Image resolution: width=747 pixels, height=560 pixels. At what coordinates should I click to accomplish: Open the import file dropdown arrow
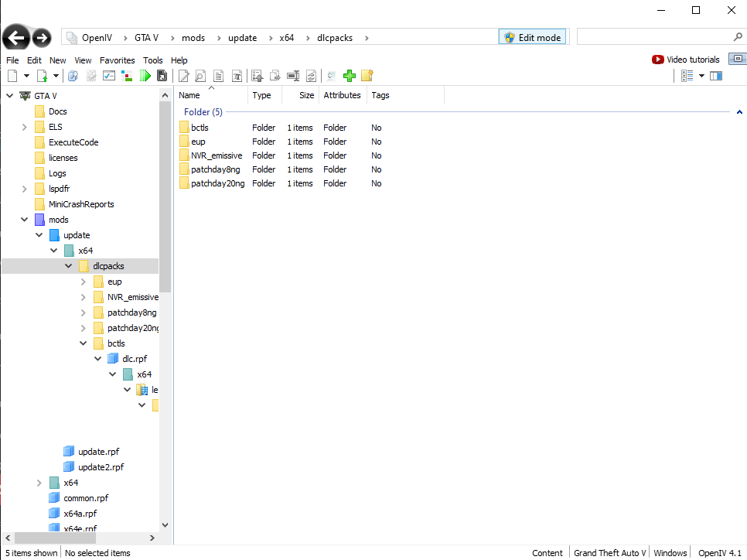[x=56, y=75]
